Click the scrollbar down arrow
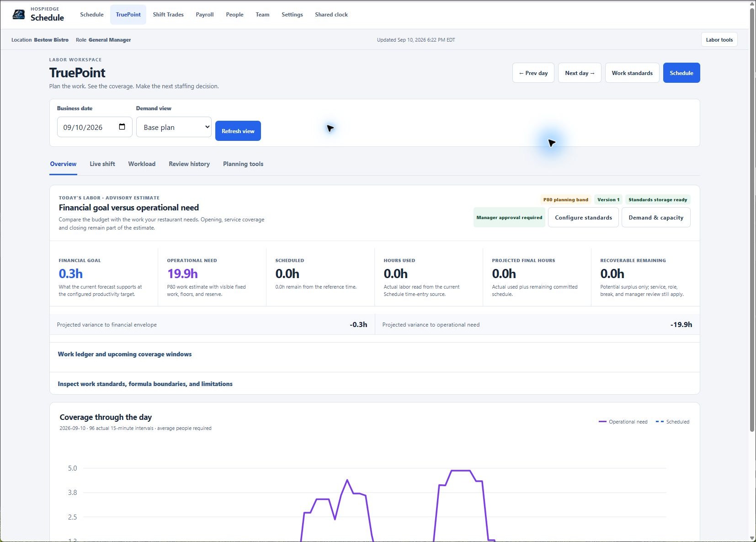This screenshot has width=756, height=542. 752,538
